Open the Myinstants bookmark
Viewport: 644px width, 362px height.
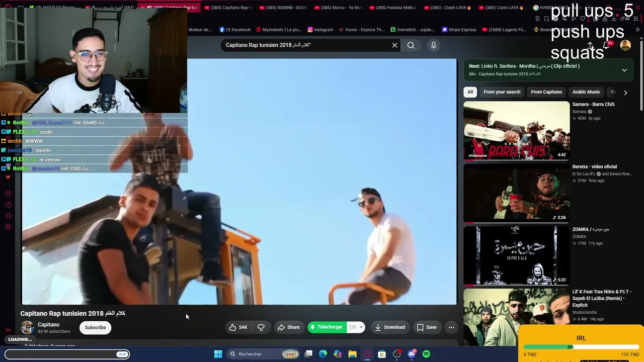(279, 30)
